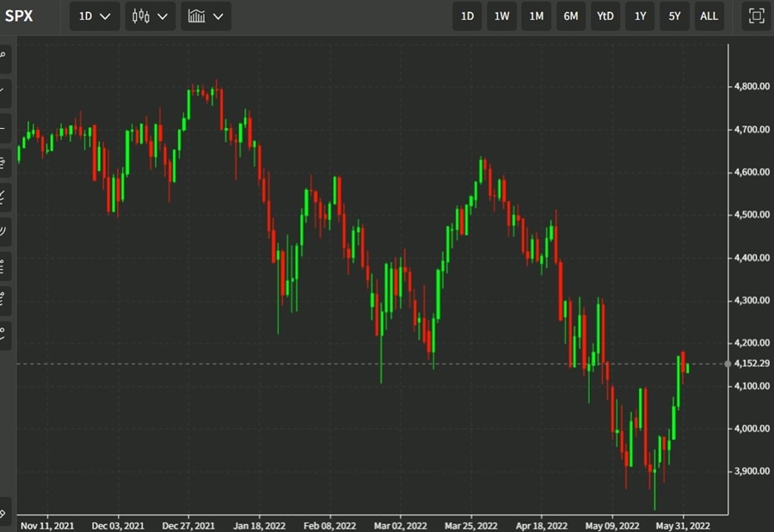Click the Dec 27, 2021 date label

[188, 526]
